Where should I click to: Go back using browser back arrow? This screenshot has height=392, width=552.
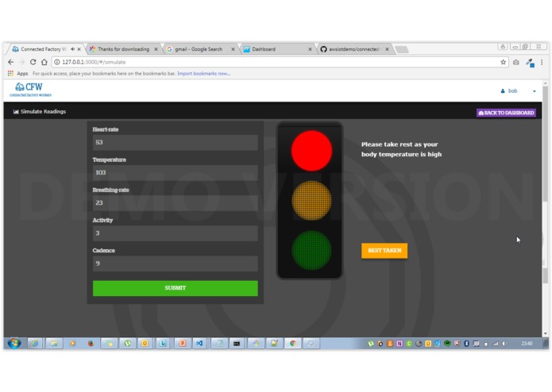coord(10,62)
